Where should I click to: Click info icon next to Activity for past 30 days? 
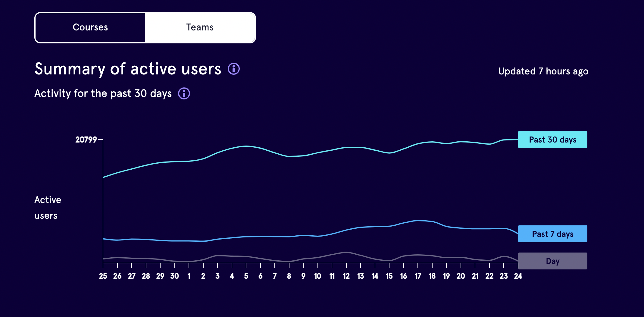point(184,93)
